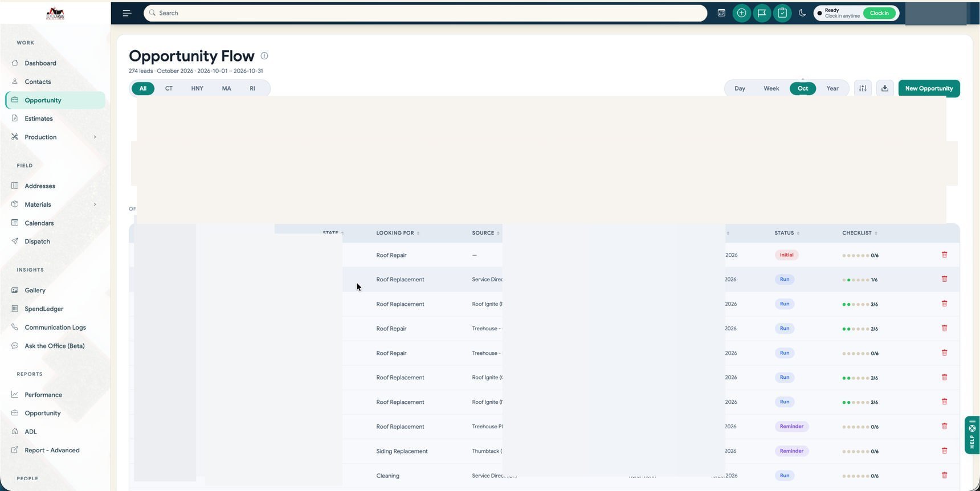The width and height of the screenshot is (980, 491).
Task: Open the Help side tab
Action: click(x=972, y=436)
